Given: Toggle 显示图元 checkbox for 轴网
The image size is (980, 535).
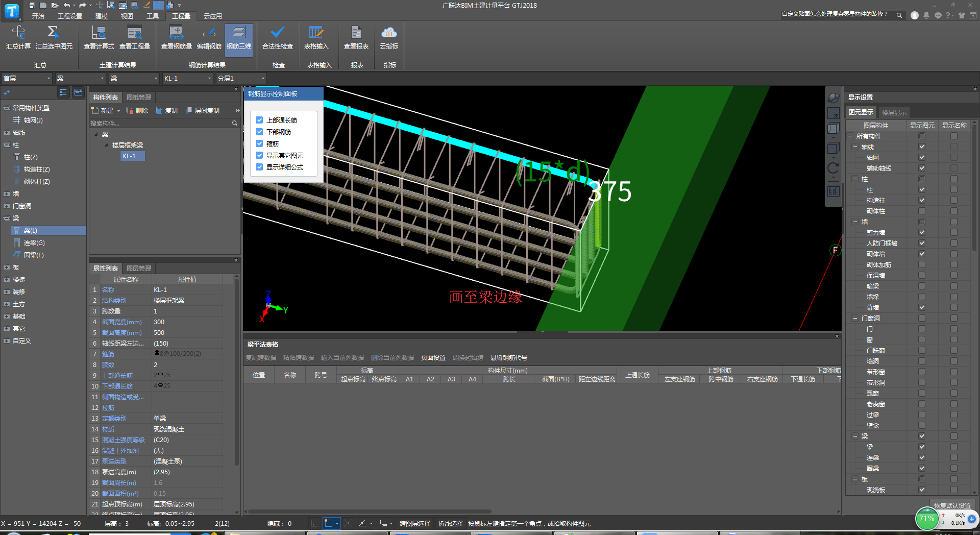Looking at the screenshot, I should [x=922, y=157].
